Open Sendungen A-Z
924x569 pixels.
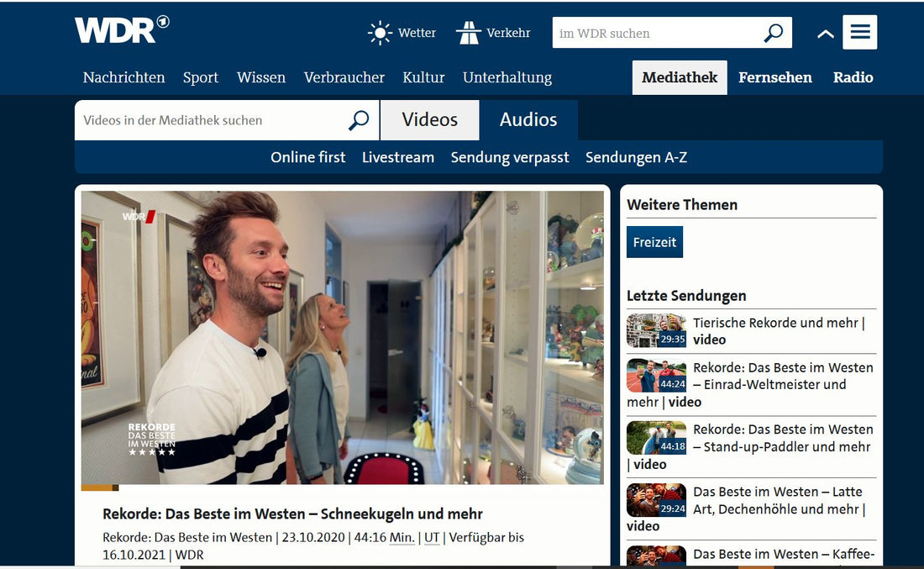click(636, 157)
